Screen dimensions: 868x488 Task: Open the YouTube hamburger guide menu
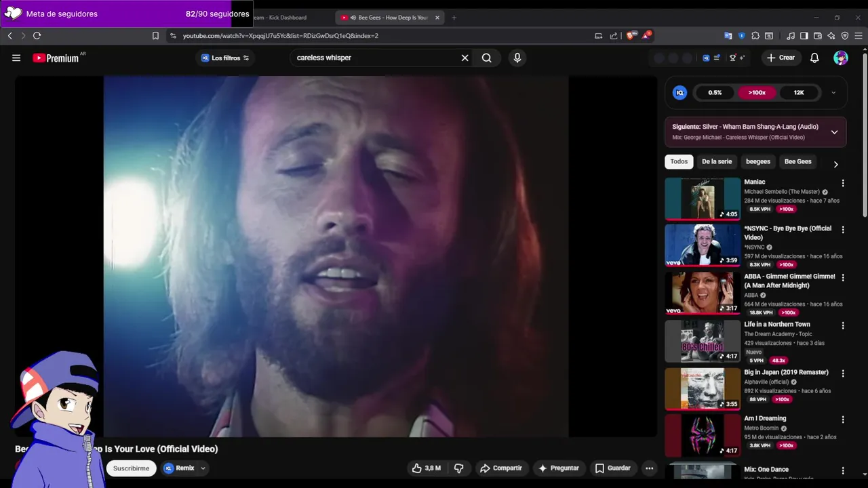tap(16, 58)
